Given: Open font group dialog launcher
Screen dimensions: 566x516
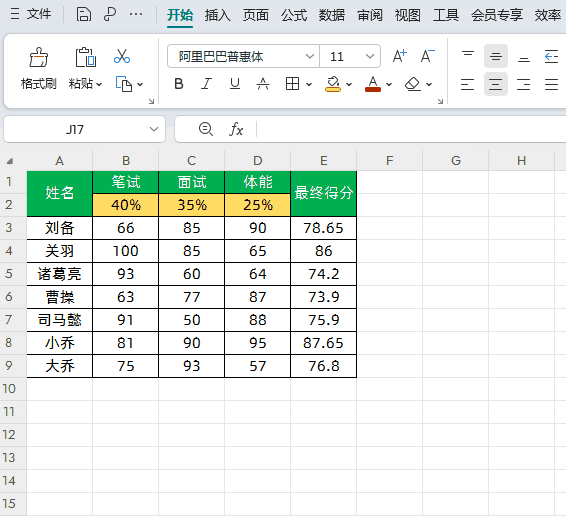Looking at the screenshot, I should tap(440, 101).
